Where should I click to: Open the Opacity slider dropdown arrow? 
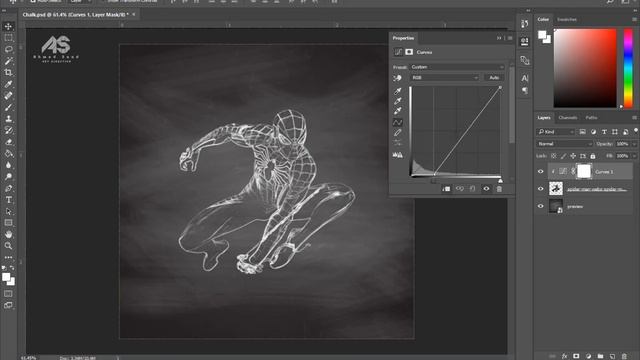coord(634,144)
